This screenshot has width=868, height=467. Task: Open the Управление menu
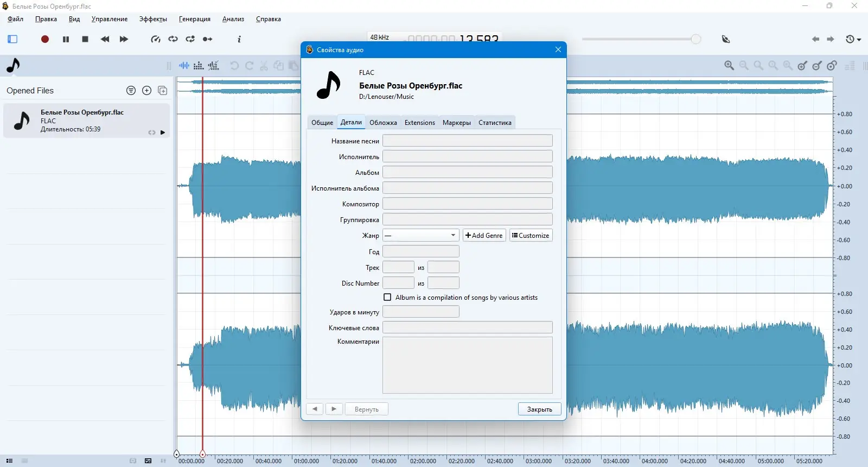coord(110,19)
